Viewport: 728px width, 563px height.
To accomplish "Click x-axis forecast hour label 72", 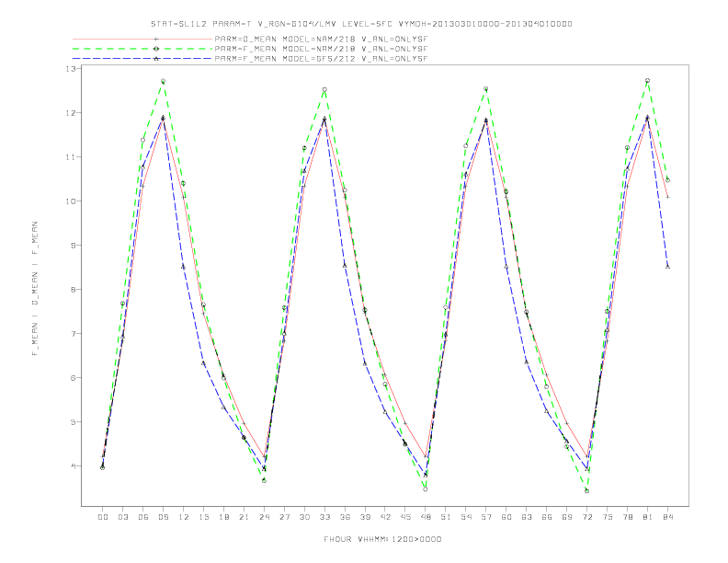I will (x=587, y=517).
